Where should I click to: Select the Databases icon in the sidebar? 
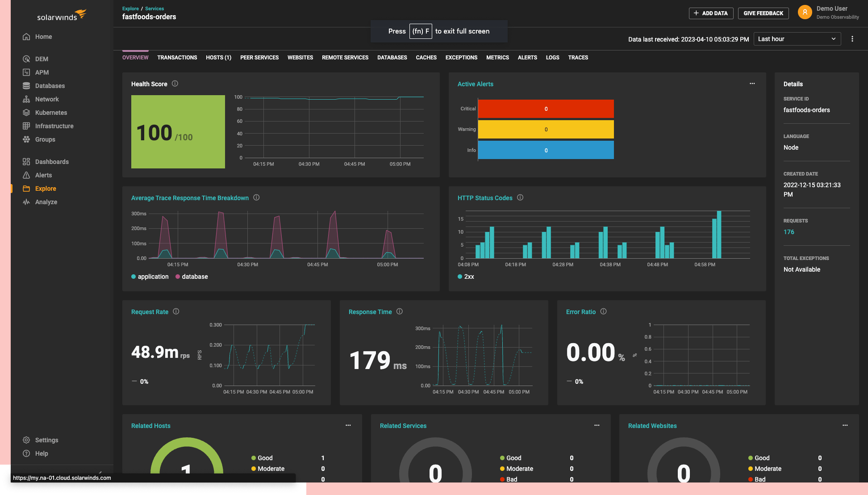[x=26, y=85]
